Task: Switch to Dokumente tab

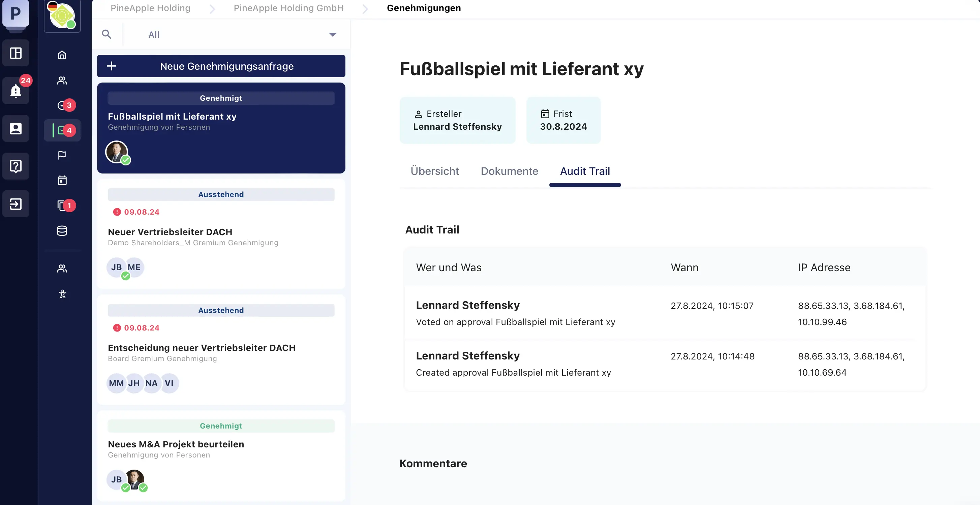Action: click(510, 171)
